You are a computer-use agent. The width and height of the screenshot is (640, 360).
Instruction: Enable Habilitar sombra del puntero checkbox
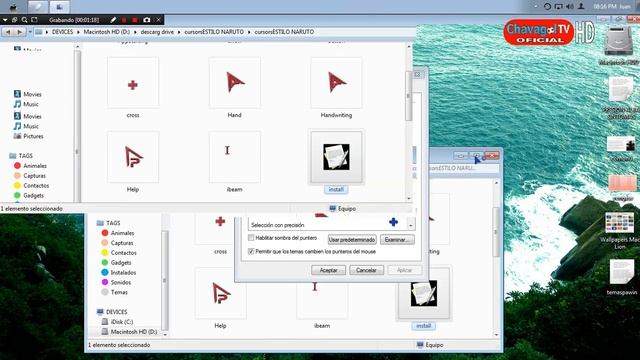(251, 238)
